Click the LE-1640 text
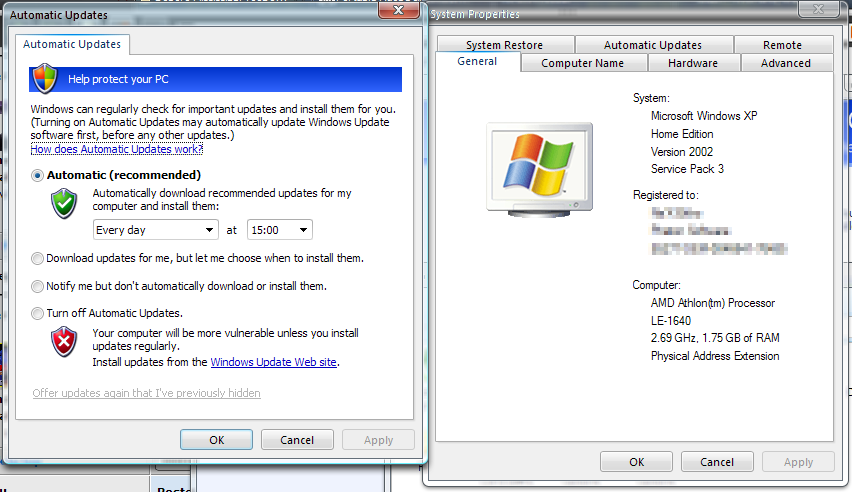852x492 pixels. coord(671,321)
